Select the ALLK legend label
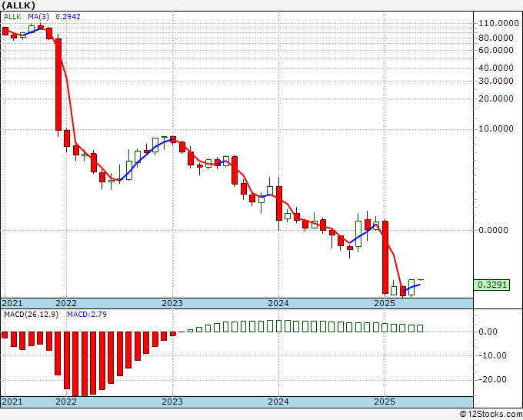This screenshot has width=523, height=420. coord(12,16)
